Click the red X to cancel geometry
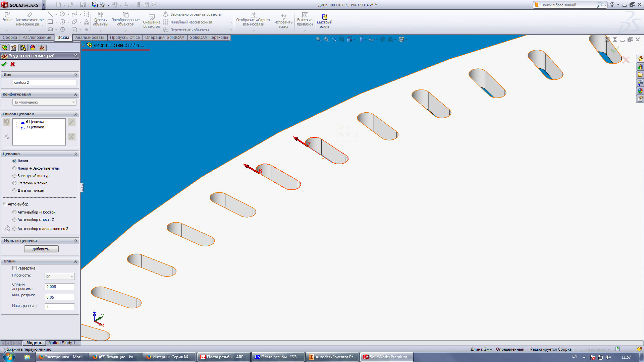This screenshot has width=644, height=362. (x=13, y=64)
